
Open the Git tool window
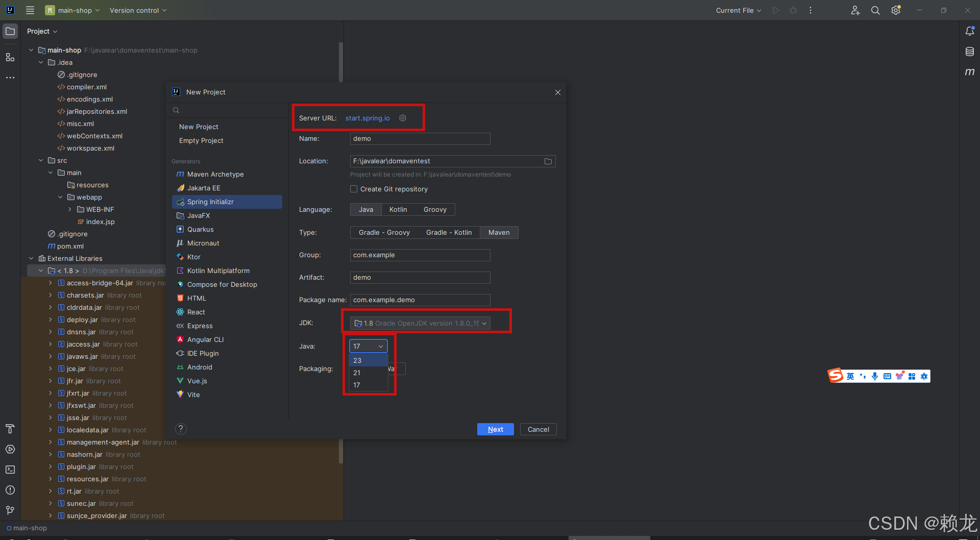click(x=10, y=510)
